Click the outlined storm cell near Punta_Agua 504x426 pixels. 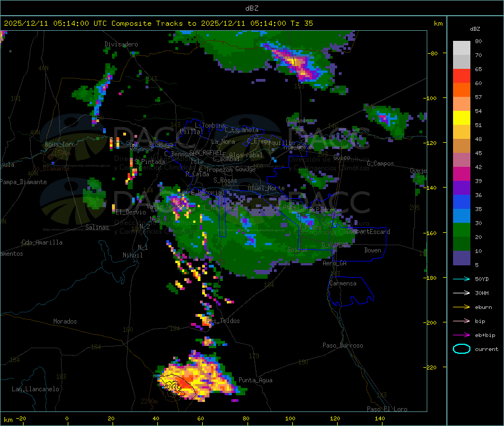point(176,385)
